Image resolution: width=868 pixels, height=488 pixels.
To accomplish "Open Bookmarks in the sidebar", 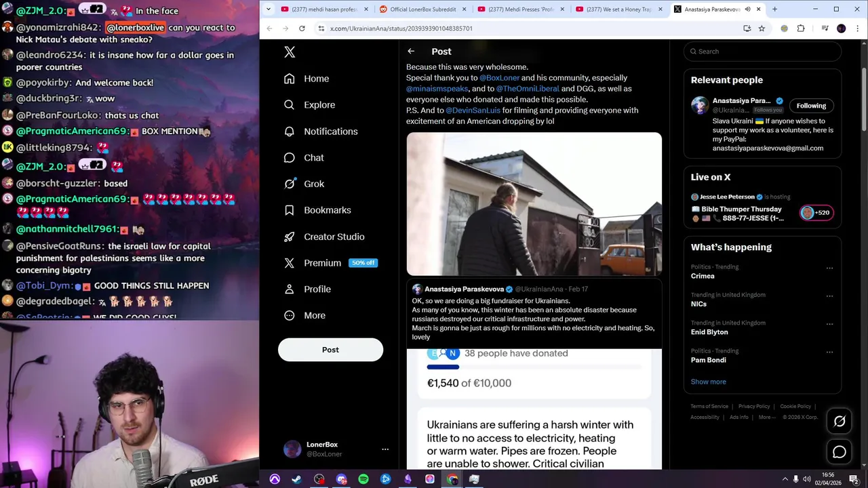I will click(317, 210).
